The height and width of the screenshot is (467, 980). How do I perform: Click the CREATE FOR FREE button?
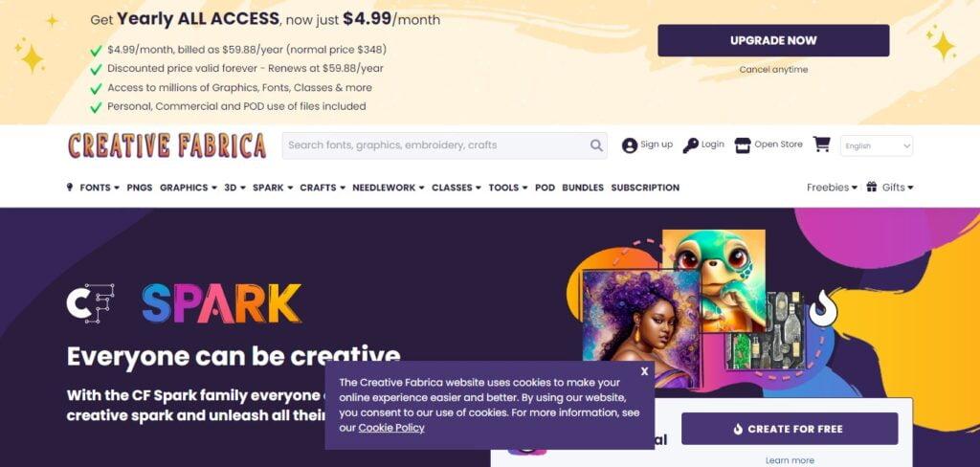pos(790,429)
